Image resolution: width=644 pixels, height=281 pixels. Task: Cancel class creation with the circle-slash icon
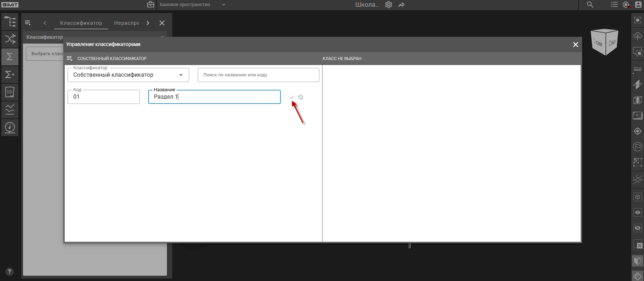(301, 97)
